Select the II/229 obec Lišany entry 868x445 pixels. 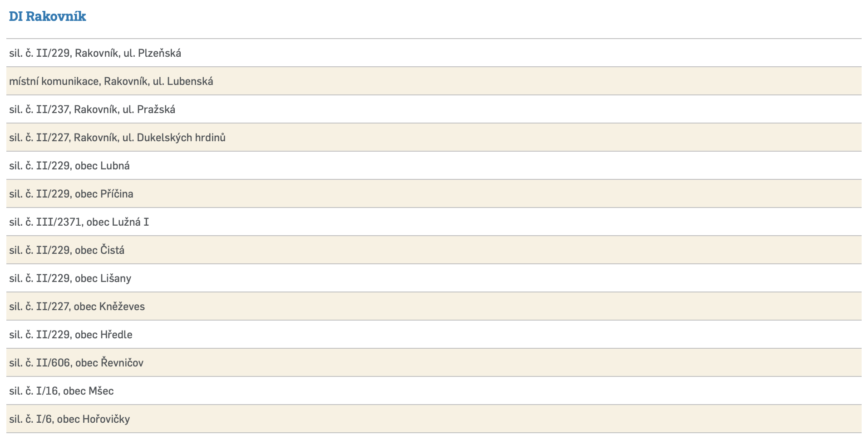tap(70, 278)
